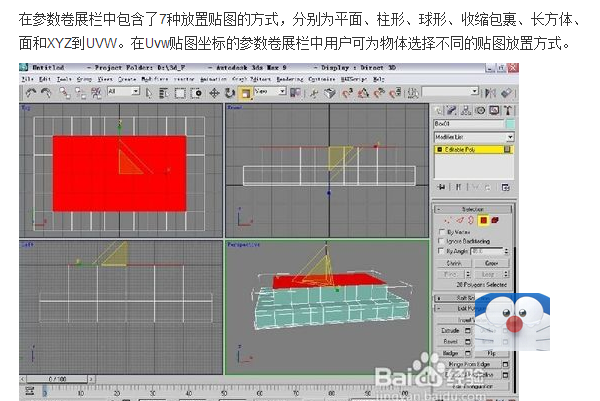Image resolution: width=600 pixels, height=401 pixels.
Task: Click the Shrink button
Action: click(454, 263)
